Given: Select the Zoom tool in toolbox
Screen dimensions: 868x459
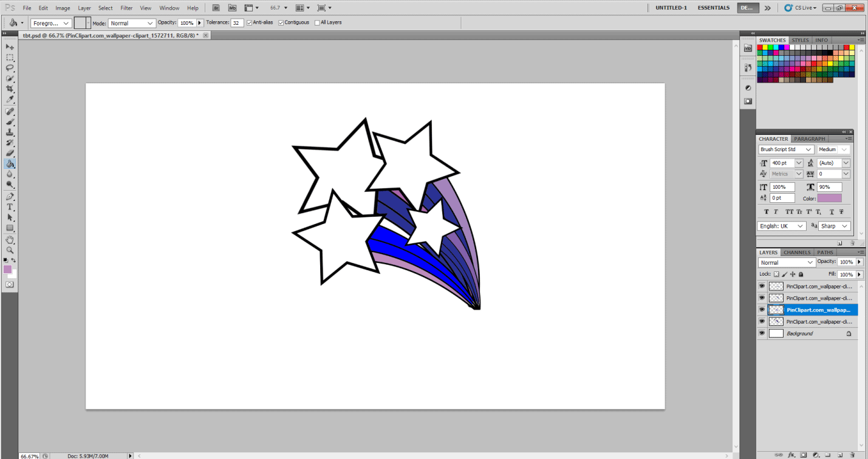Looking at the screenshot, I should [x=10, y=250].
